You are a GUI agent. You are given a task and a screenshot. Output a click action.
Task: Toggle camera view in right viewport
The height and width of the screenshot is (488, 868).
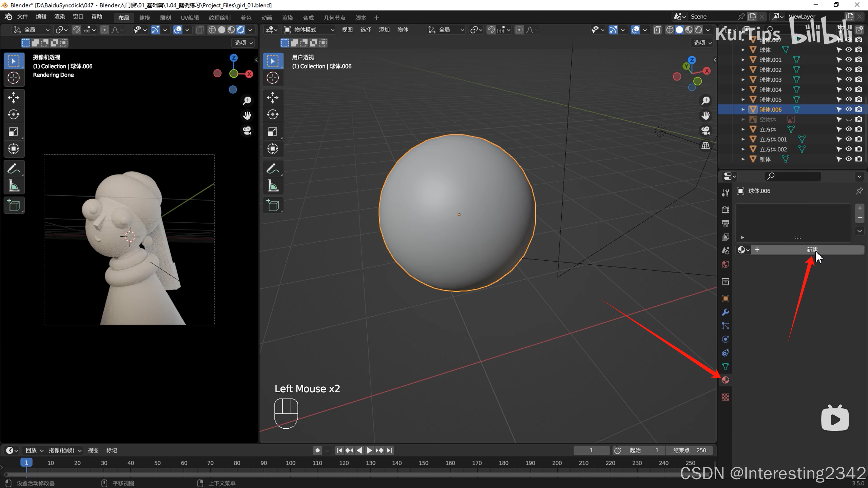(706, 130)
